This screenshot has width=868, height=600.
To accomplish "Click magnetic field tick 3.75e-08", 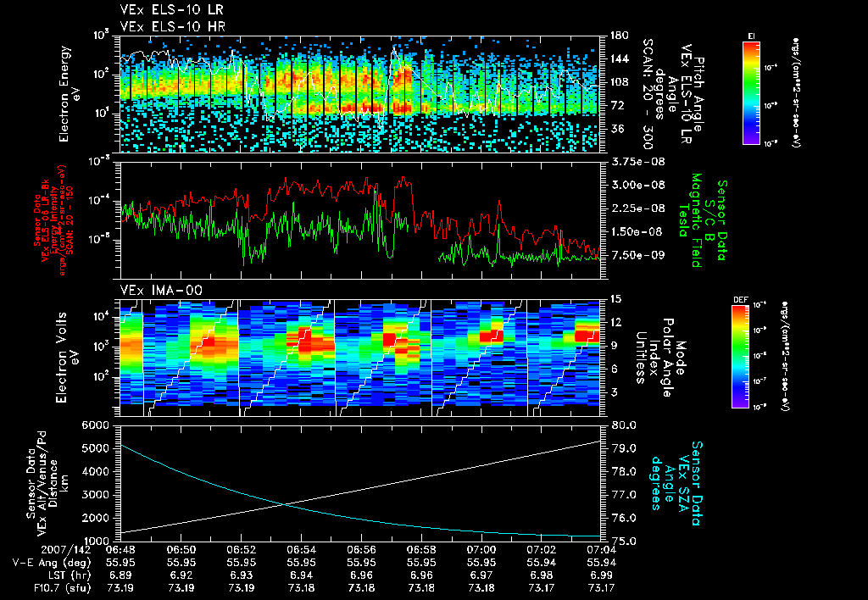I will coord(637,162).
